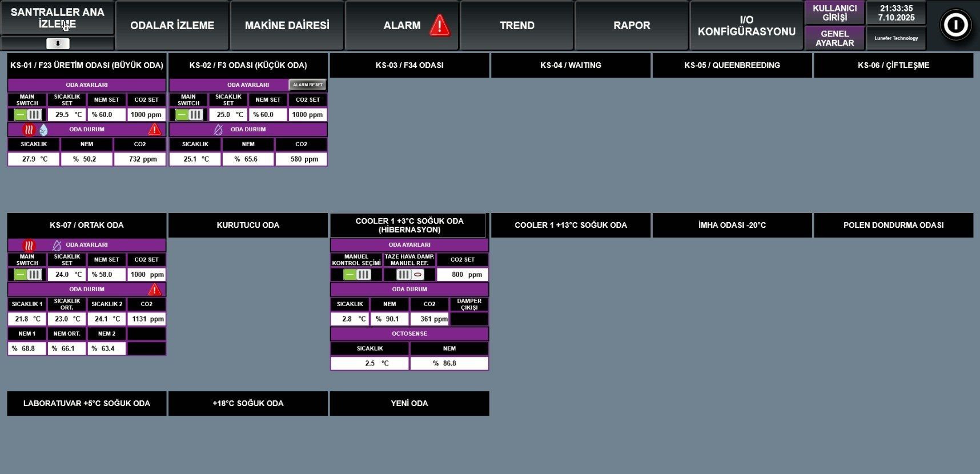This screenshot has width=980, height=474.
Task: Toggle the KS-01 main switch
Action: (x=28, y=115)
